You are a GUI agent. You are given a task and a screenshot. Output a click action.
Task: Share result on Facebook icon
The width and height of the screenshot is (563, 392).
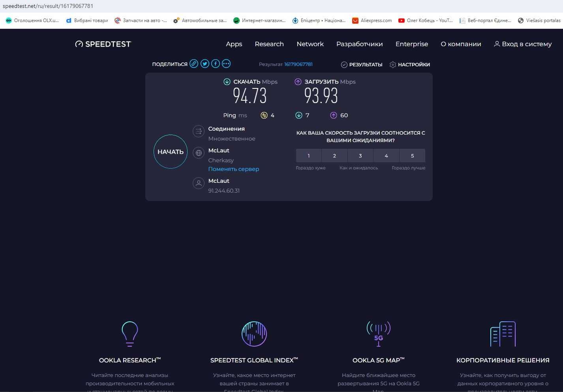[x=216, y=64]
